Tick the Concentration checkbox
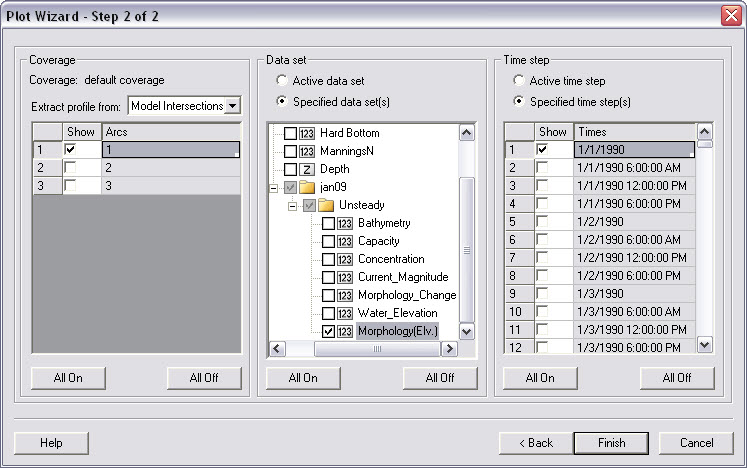Image resolution: width=749 pixels, height=471 pixels. [328, 259]
